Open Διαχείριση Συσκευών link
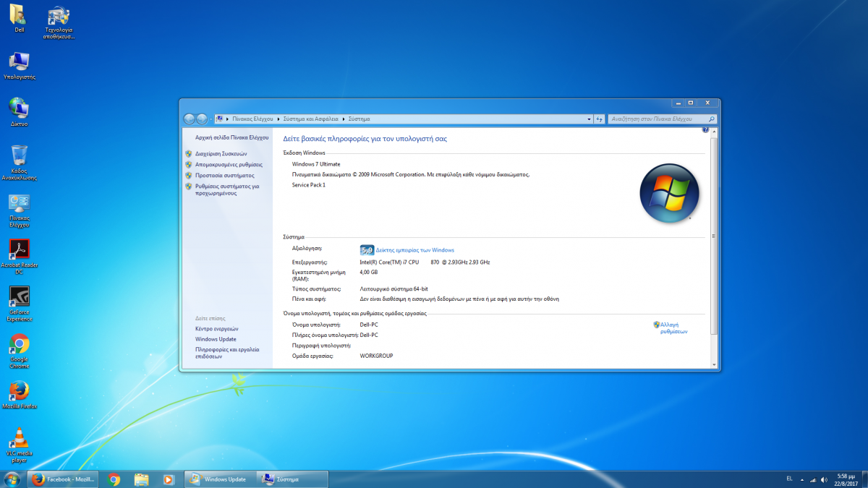868x488 pixels. [221, 153]
